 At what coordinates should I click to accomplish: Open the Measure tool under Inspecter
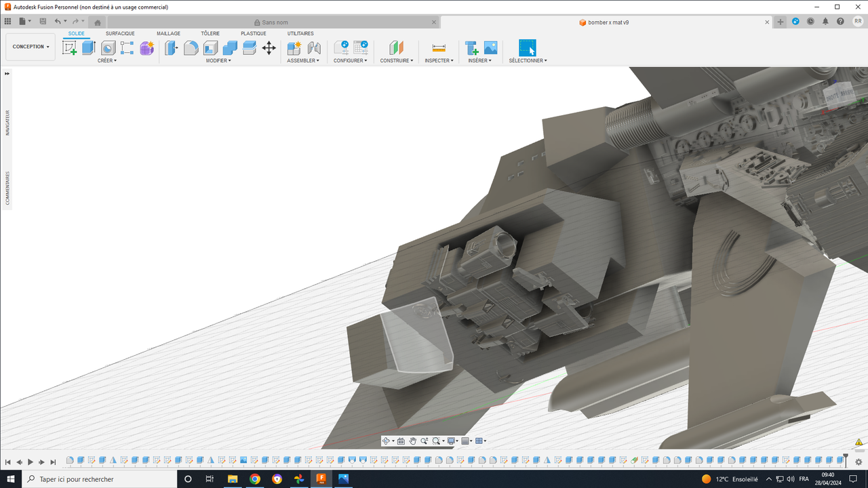coord(439,47)
